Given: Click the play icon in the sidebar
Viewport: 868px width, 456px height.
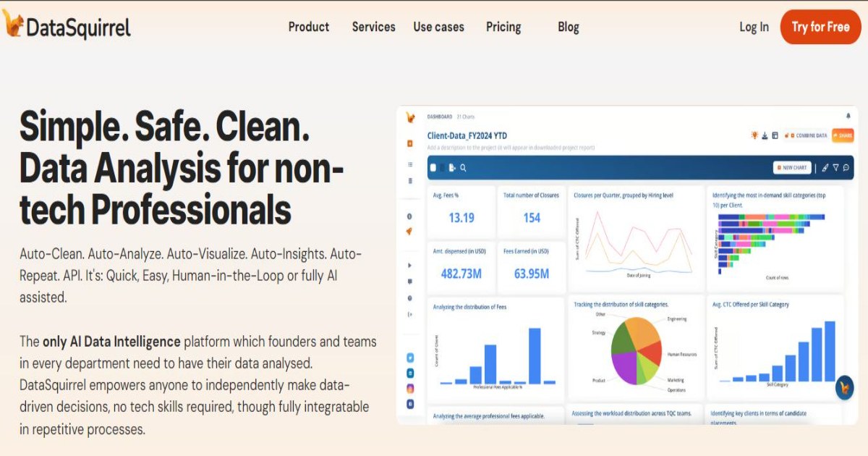Looking at the screenshot, I should 410,265.
